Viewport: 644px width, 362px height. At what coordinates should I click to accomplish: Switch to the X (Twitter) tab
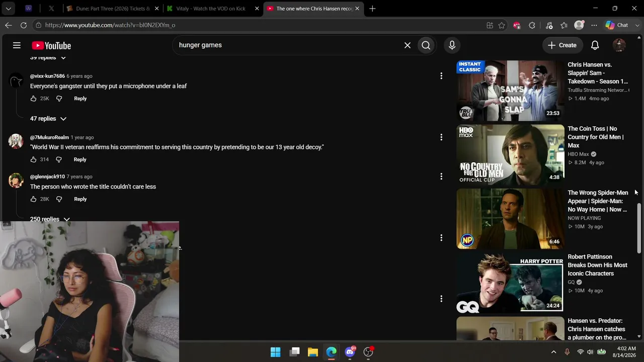click(x=51, y=9)
